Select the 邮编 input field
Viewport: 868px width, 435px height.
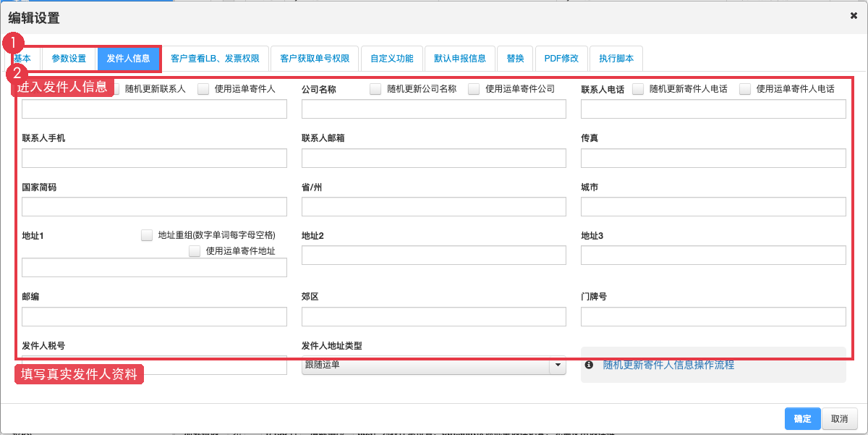coord(154,316)
